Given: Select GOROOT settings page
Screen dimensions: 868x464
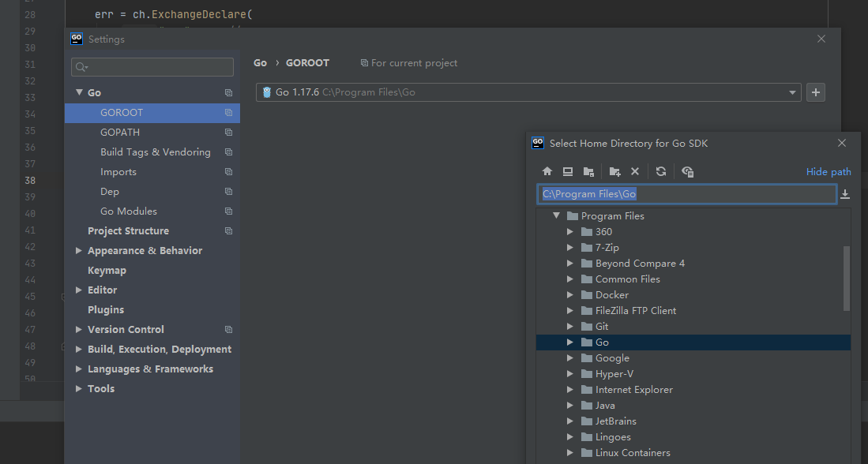Looking at the screenshot, I should (x=152, y=113).
